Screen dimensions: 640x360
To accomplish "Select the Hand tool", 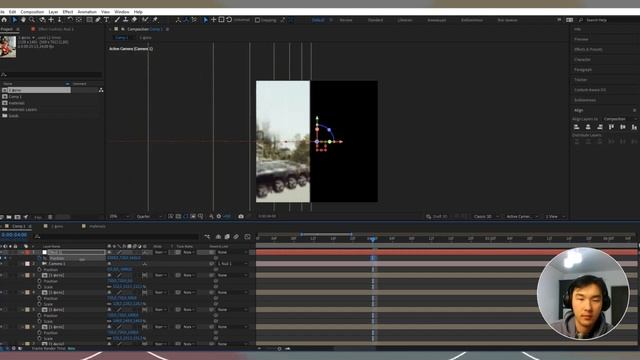I will click(23, 20).
